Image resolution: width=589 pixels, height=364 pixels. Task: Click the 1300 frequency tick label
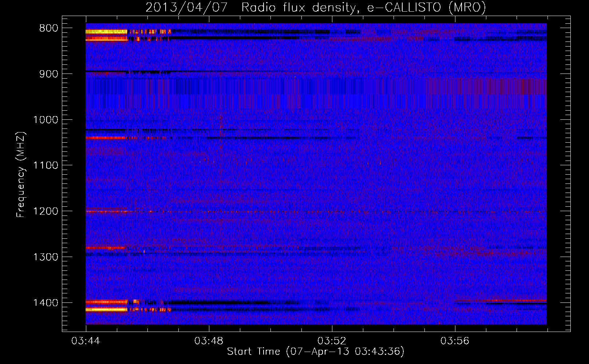[x=46, y=257]
